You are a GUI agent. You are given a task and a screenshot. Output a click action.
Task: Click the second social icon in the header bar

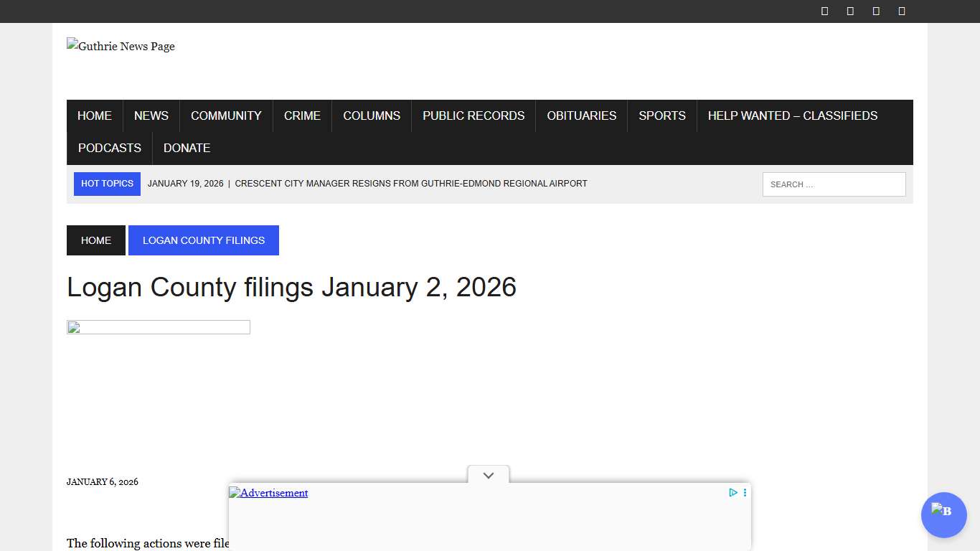coord(849,11)
